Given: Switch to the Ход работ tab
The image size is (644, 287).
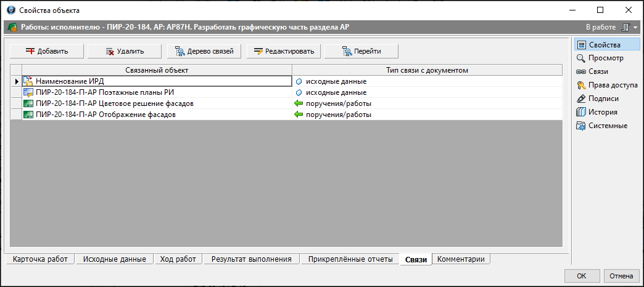Looking at the screenshot, I should [x=178, y=259].
